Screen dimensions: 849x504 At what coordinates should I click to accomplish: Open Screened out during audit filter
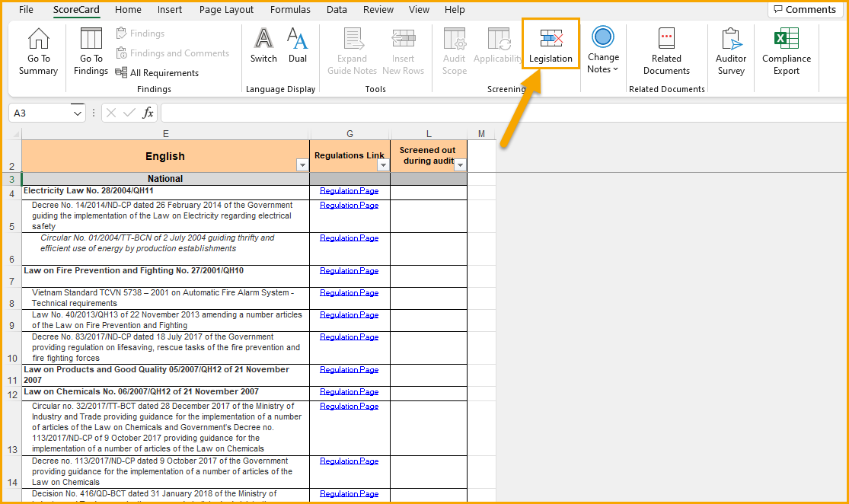(460, 165)
